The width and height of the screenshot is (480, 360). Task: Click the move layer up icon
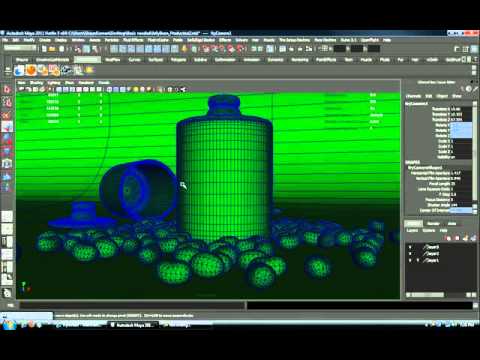coord(448,238)
